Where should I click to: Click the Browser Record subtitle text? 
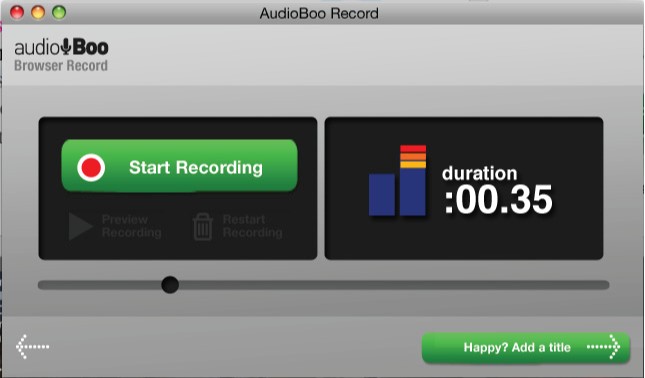coord(61,66)
